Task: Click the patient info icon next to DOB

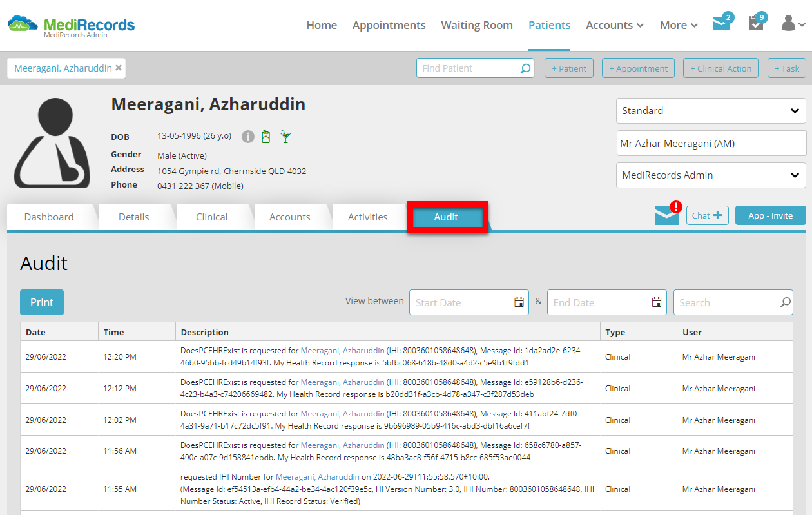Action: 248,137
